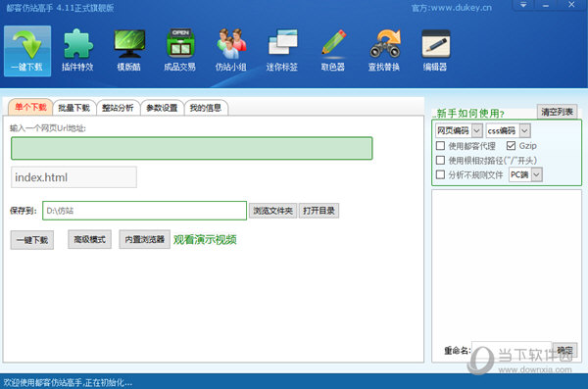The height and width of the screenshot is (389, 588).
Task: Open the 观看演示视频 link
Action: pyautogui.click(x=205, y=240)
